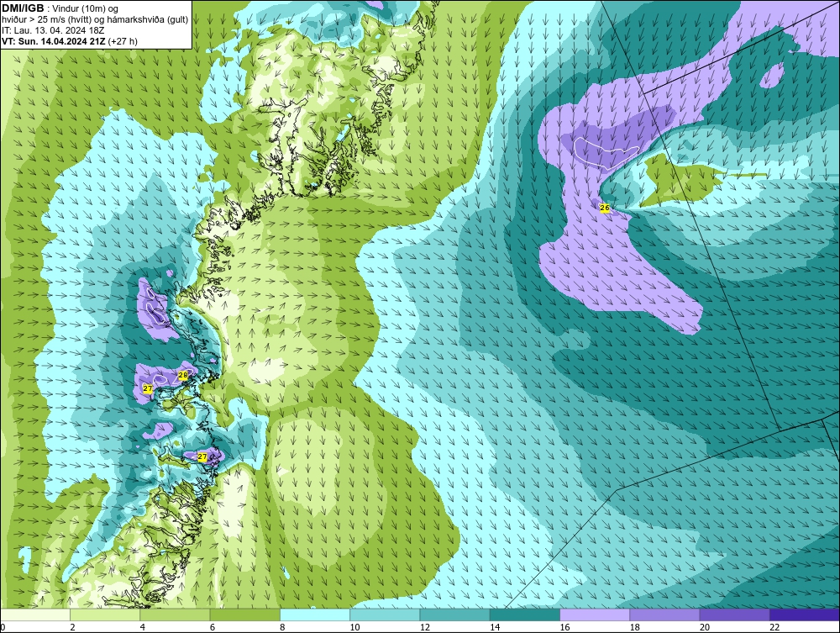
Task: Pick the color bar segment between 12 and 14
Action: click(x=454, y=615)
